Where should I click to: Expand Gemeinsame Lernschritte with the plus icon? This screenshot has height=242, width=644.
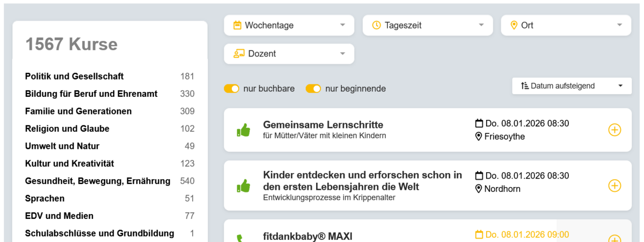(614, 130)
